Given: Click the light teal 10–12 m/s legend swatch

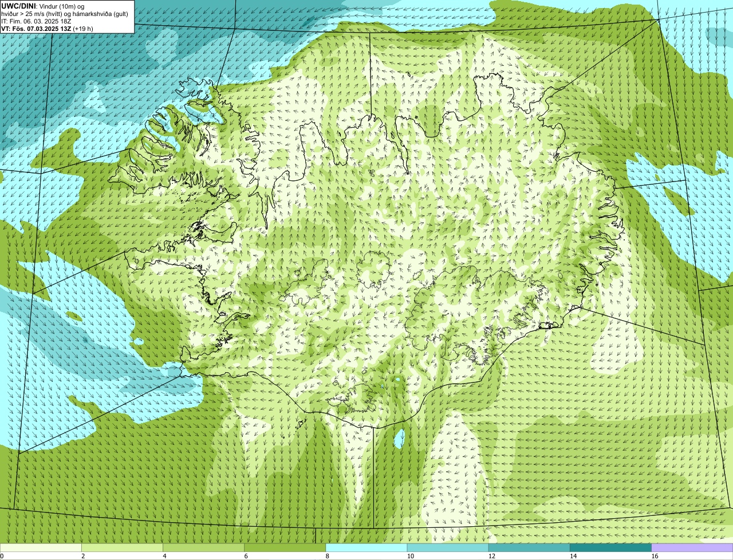Looking at the screenshot, I should (x=448, y=548).
